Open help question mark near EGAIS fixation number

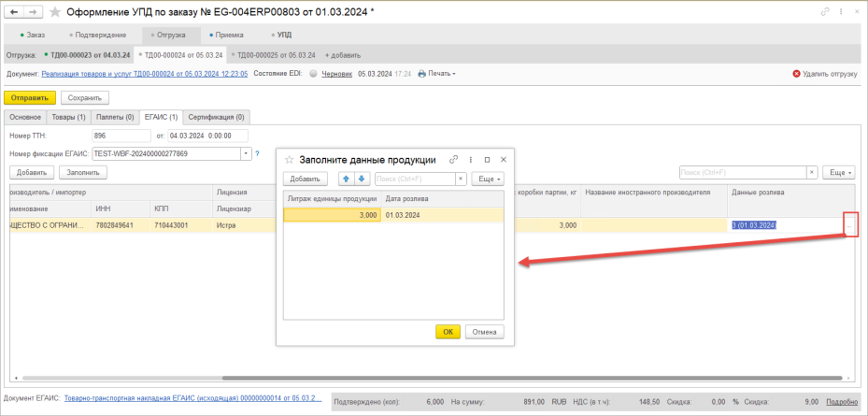pos(258,153)
